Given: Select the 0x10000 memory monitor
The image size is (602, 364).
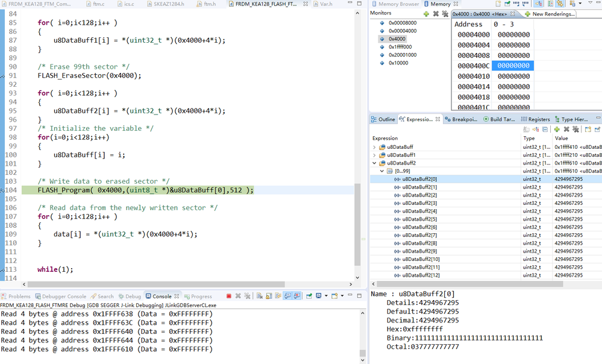Looking at the screenshot, I should 398,63.
